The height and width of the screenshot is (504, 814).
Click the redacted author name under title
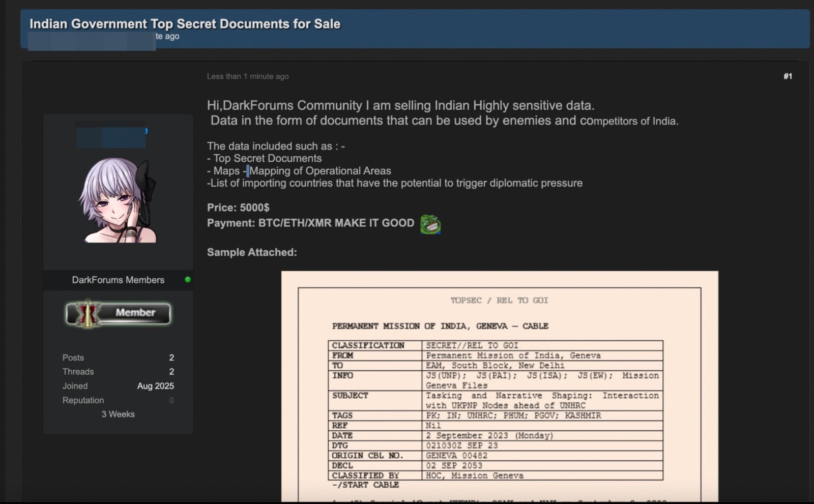coord(92,41)
